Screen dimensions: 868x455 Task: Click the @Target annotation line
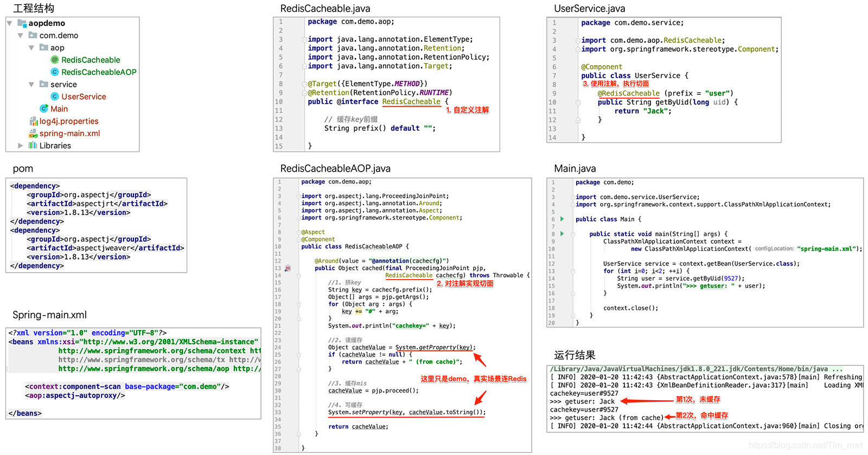tap(367, 84)
